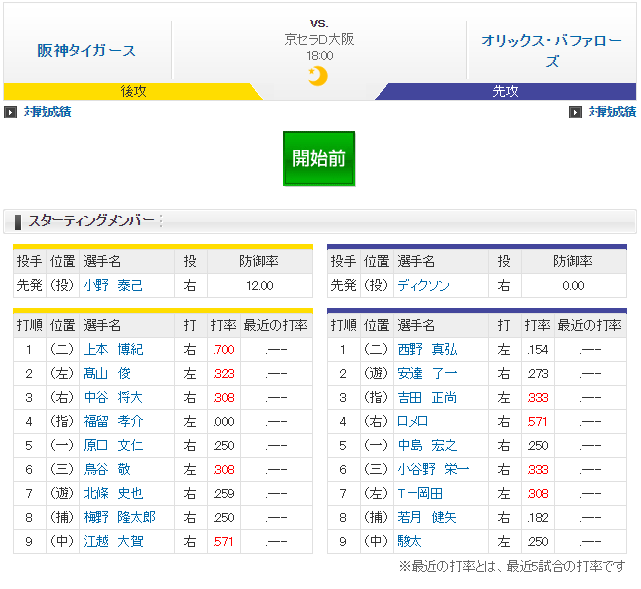Click the arrow icon beside Hanshin 対戦成績
The height and width of the screenshot is (589, 641).
pos(10,112)
